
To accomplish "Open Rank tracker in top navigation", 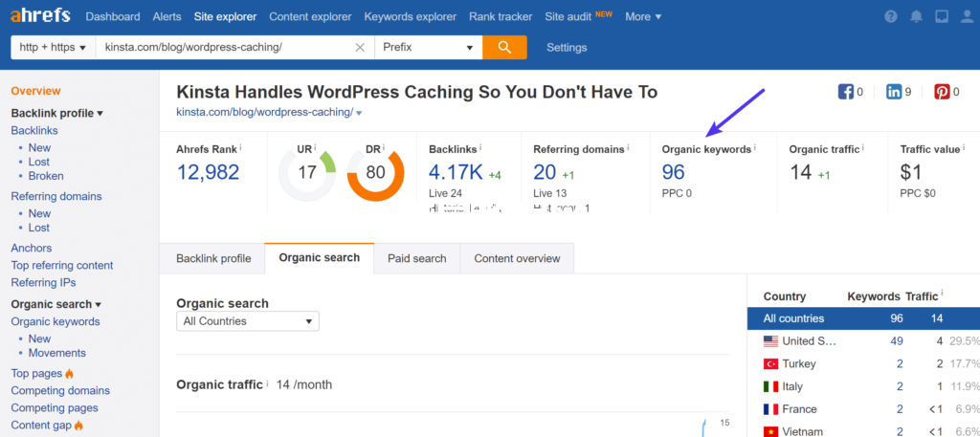I will [x=501, y=17].
